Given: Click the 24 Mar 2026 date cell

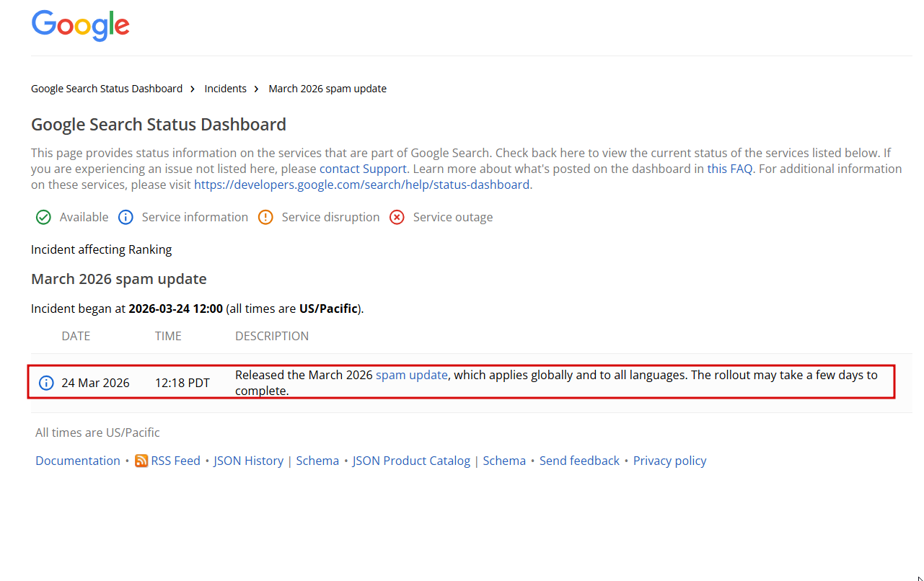Looking at the screenshot, I should click(x=95, y=383).
